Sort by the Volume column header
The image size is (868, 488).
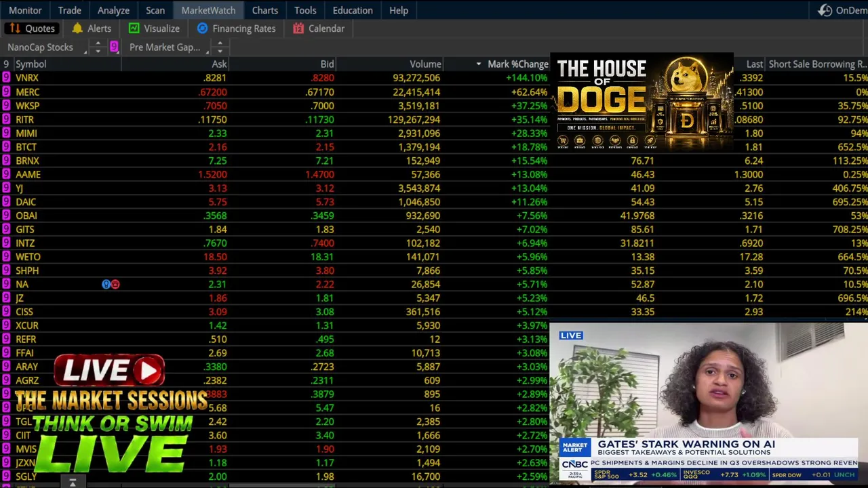point(425,64)
